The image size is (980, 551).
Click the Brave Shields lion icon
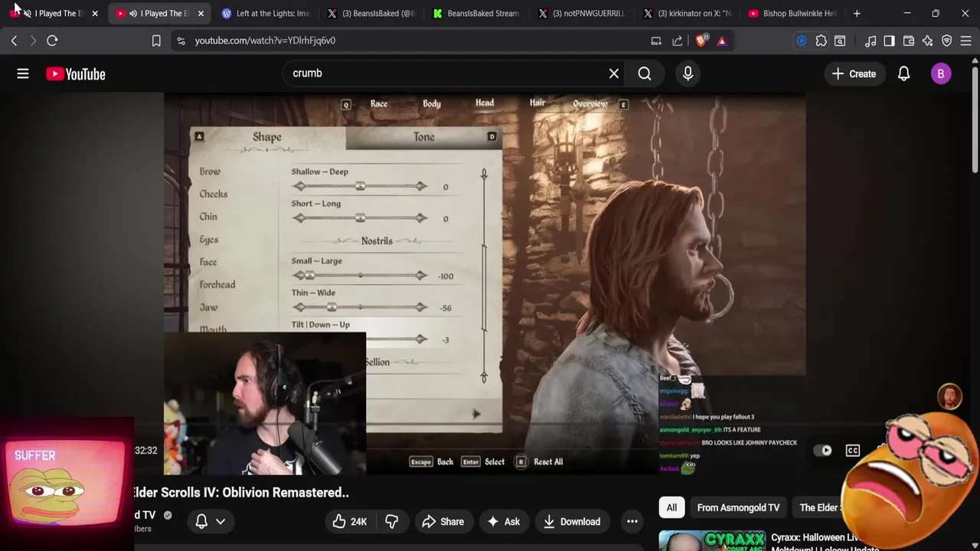(x=701, y=41)
